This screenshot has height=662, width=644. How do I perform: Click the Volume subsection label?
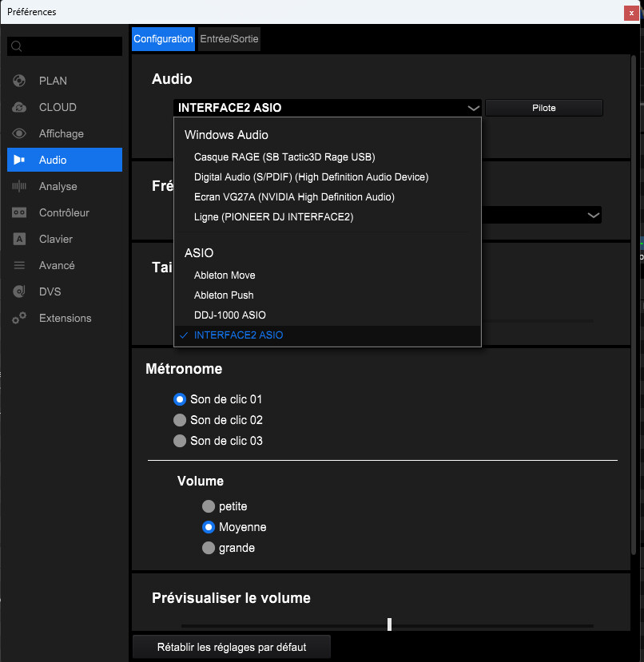[x=201, y=481]
